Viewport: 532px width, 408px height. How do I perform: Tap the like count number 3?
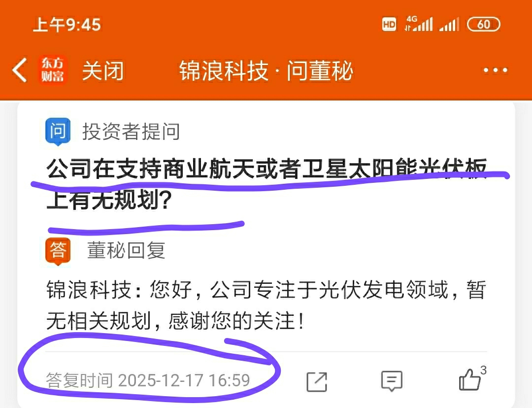tap(484, 370)
